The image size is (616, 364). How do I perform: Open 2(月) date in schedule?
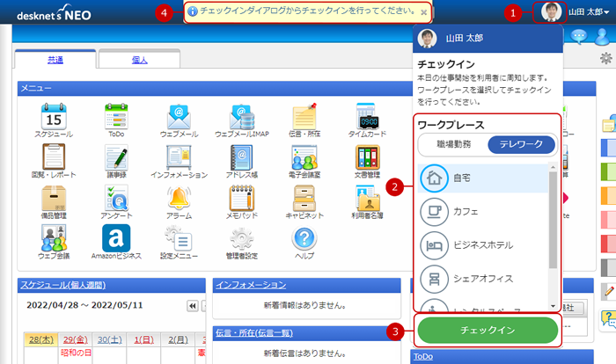point(178,339)
